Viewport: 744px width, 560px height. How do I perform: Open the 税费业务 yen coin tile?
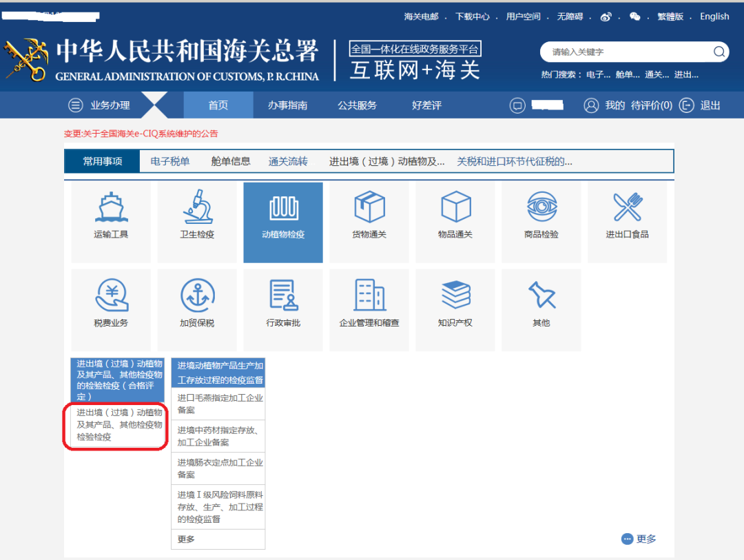click(111, 310)
